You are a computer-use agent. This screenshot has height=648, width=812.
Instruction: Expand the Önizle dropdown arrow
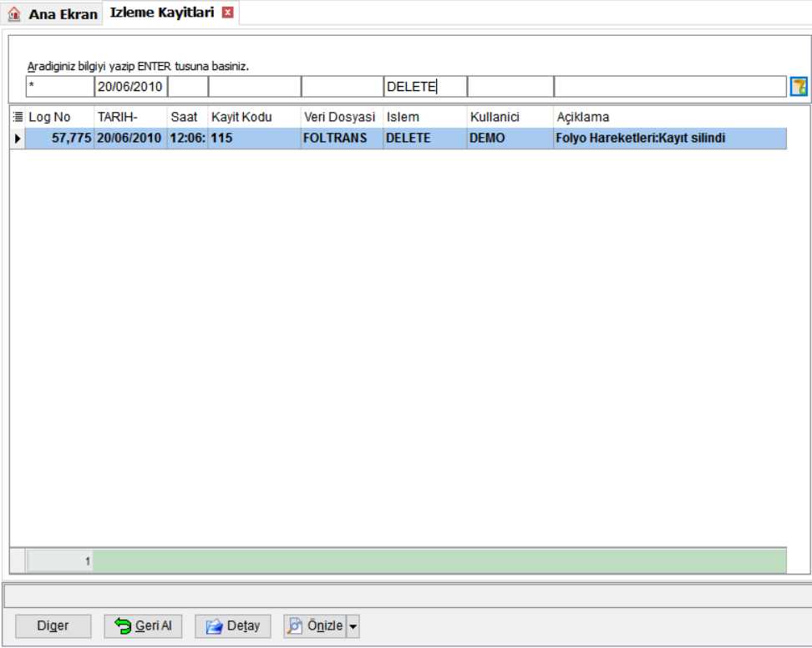click(353, 626)
